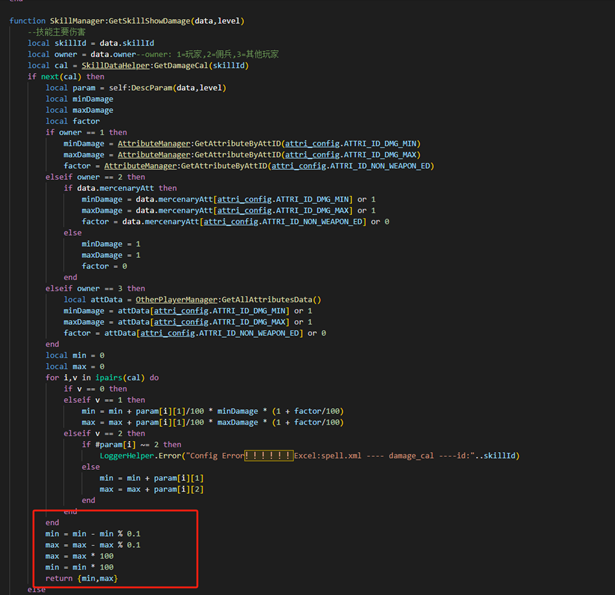The image size is (615, 595).
Task: Click the 'for i,v in ipairs(cal) do' loop
Action: pyautogui.click(x=102, y=377)
